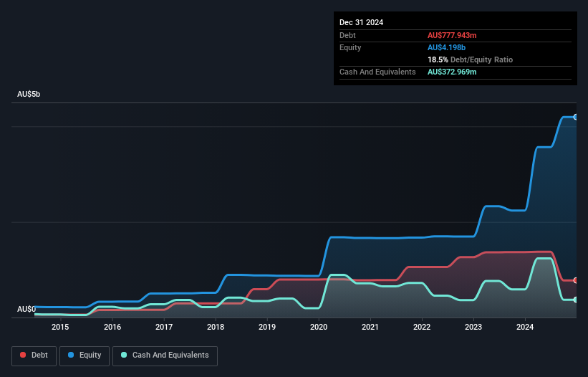Click the AU$4.198b equity value
Viewport: 588px width, 377px height.
pos(446,47)
